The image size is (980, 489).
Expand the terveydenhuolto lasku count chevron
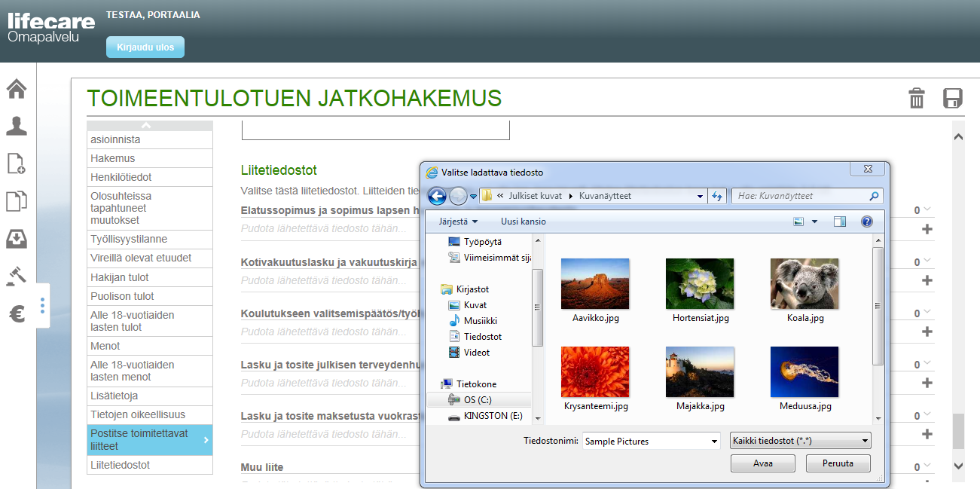click(x=927, y=363)
